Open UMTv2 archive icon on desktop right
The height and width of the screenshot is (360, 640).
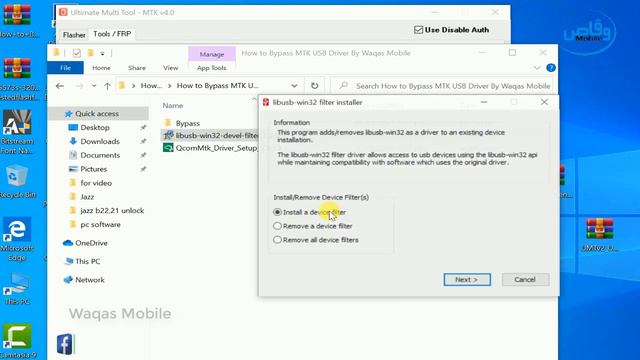tap(600, 235)
